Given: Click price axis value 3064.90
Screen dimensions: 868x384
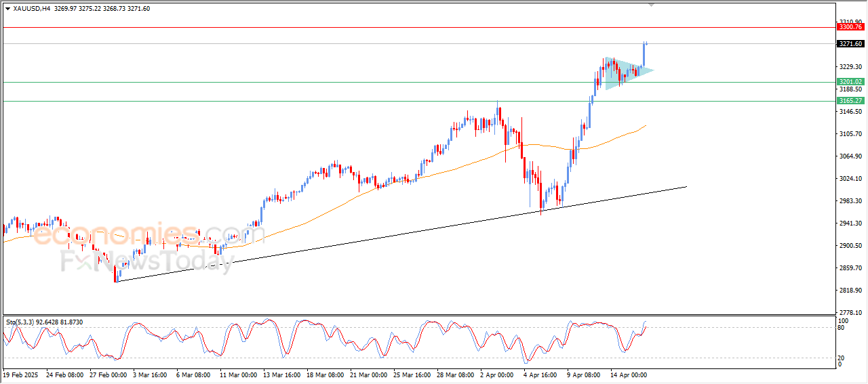Looking at the screenshot, I should pos(850,156).
